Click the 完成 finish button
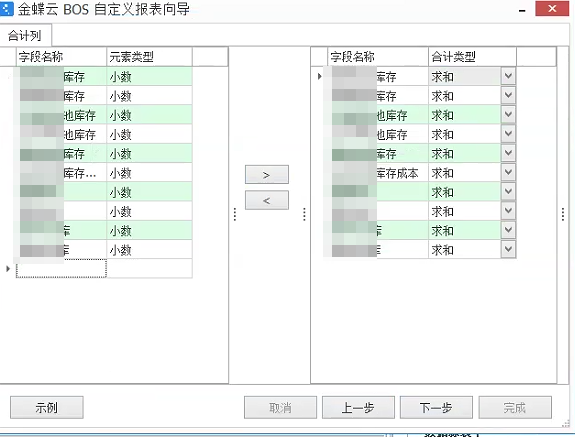 click(515, 407)
